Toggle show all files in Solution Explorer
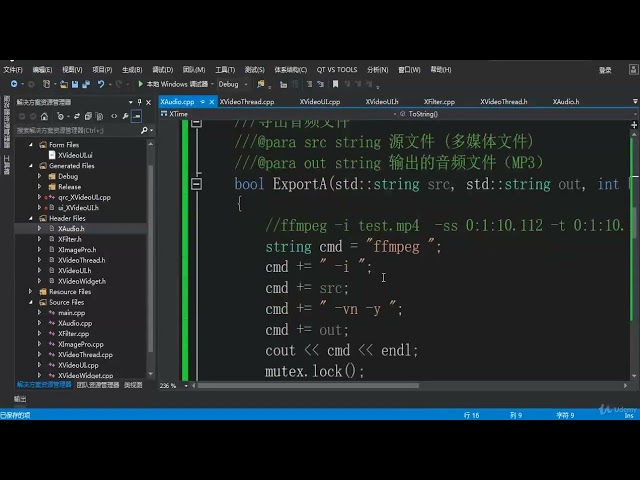The image size is (640, 480). 99,116
